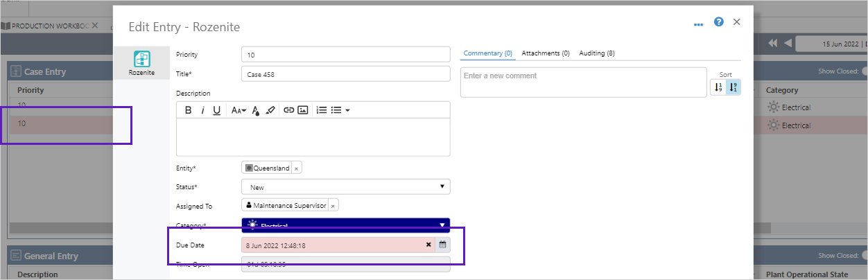Click the 15 Jun 2022 date field

832,44
